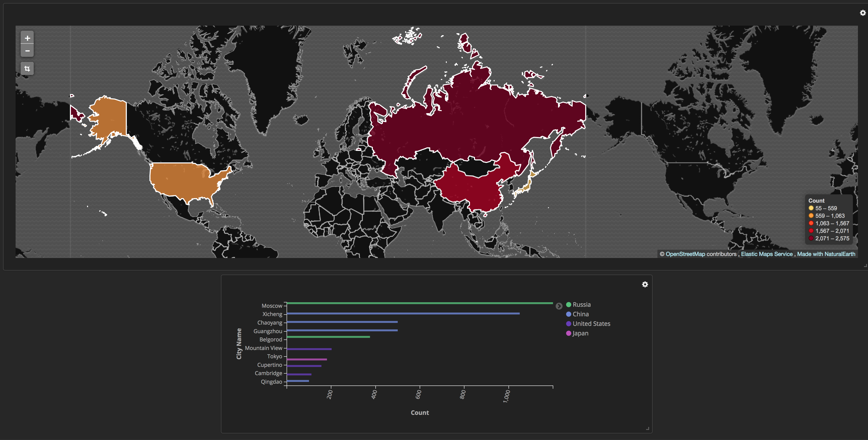Toggle Russia series in chart legend
This screenshot has width=868, height=440.
pos(581,305)
